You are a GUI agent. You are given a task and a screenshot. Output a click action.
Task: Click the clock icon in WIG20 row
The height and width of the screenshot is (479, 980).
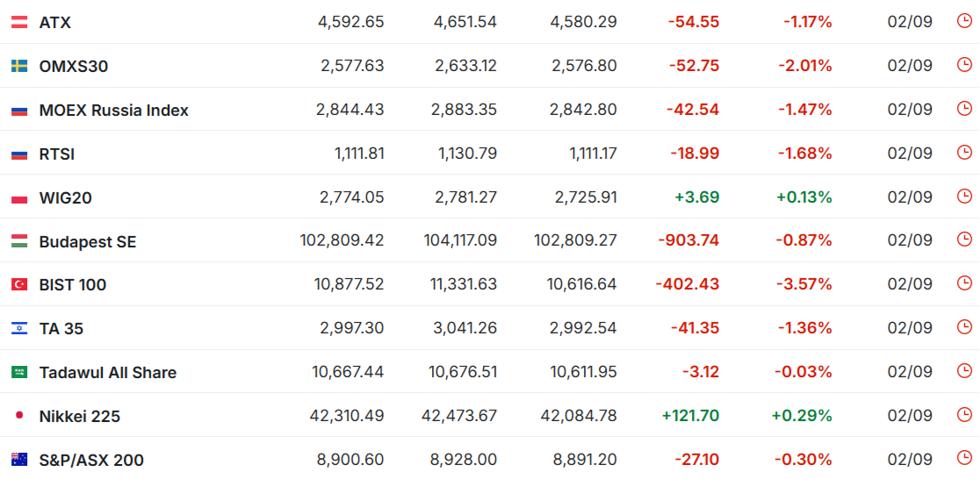click(x=964, y=197)
